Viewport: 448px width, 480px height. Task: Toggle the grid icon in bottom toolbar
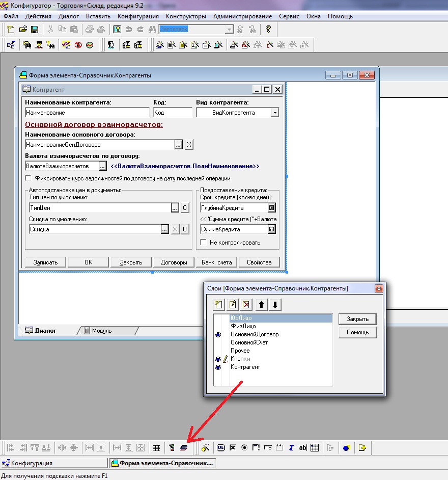click(x=157, y=447)
